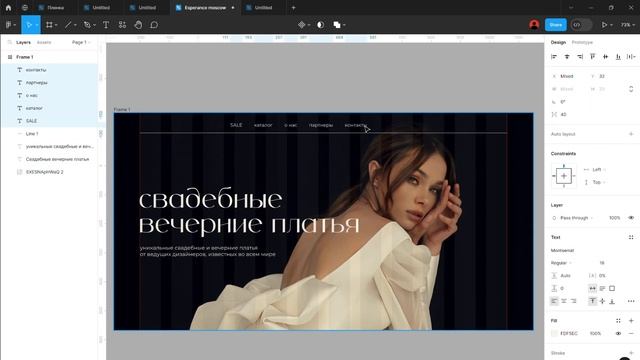The image size is (640, 360).
Task: Click the Home icon in tab bar
Action: coord(8,7)
